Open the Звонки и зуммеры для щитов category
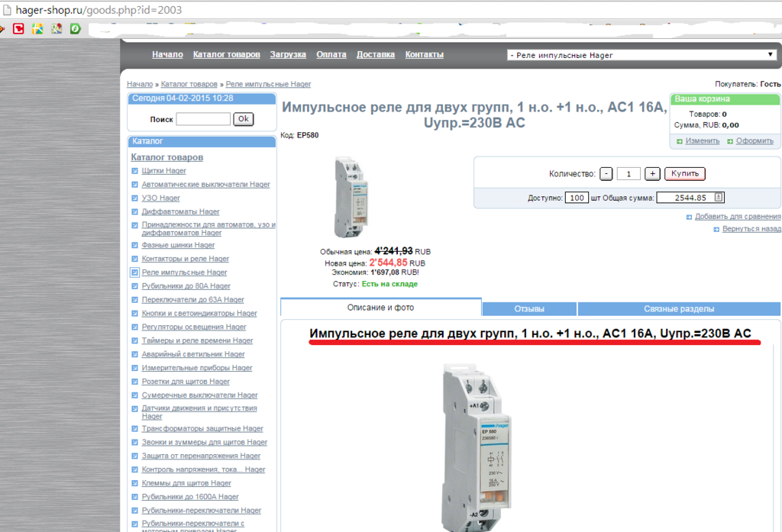This screenshot has height=532, width=782. click(x=205, y=442)
